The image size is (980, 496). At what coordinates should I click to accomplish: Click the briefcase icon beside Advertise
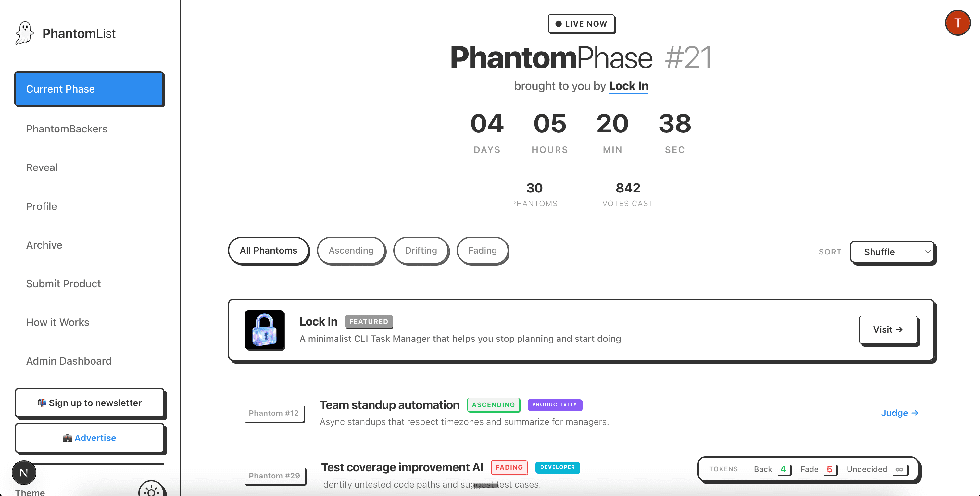(67, 438)
